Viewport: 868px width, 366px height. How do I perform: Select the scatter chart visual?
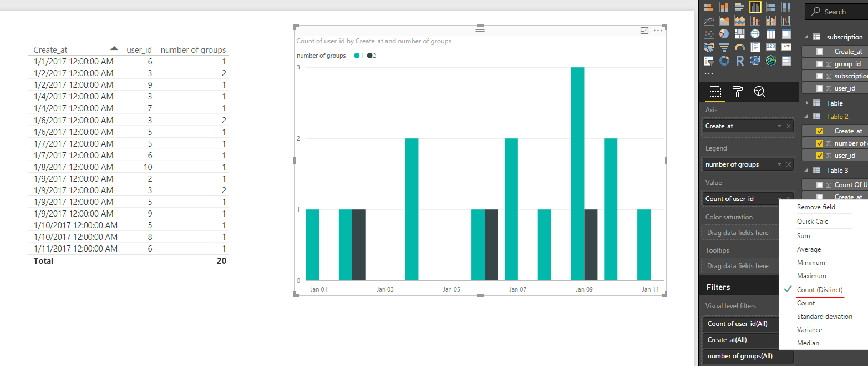tap(708, 34)
